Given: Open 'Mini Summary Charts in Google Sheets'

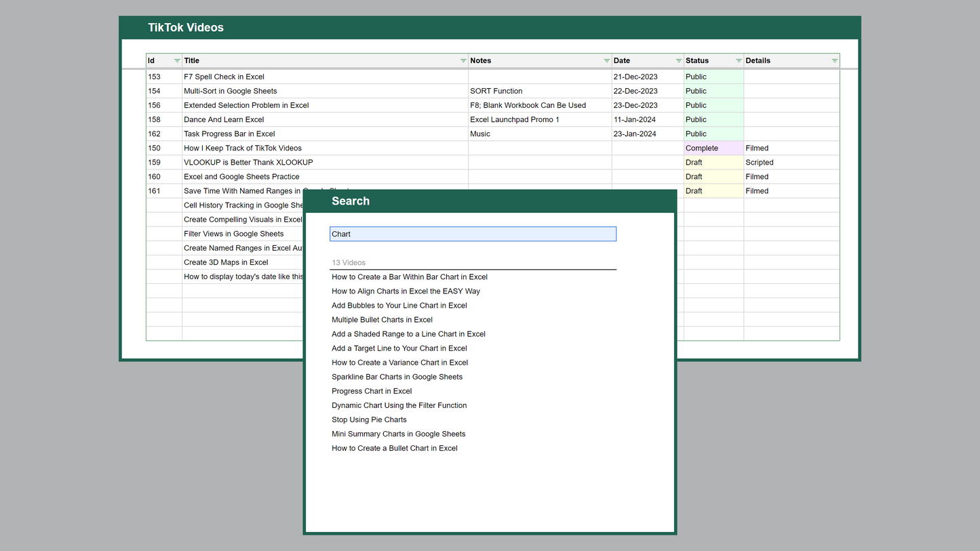Looking at the screenshot, I should point(398,434).
